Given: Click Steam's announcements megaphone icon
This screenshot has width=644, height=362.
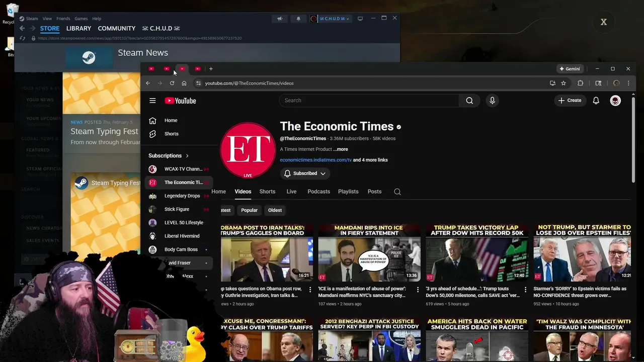Looking at the screenshot, I should pyautogui.click(x=280, y=19).
